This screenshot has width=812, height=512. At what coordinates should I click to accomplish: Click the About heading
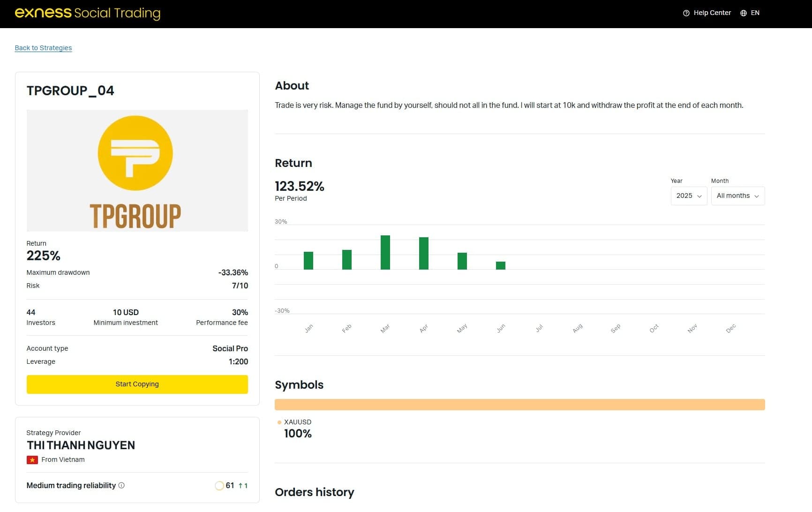click(292, 86)
